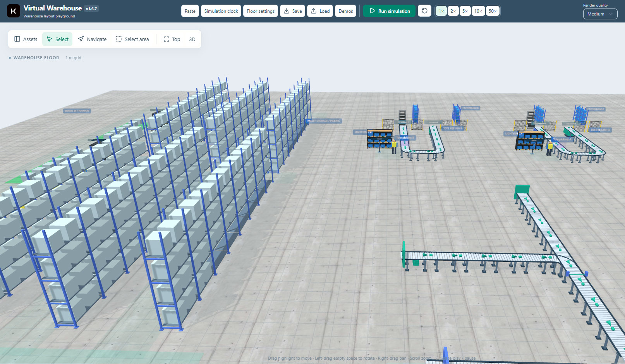Image resolution: width=625 pixels, height=364 pixels.
Task: Click the TOTE RETURN B label
Action: pyautogui.click(x=453, y=128)
